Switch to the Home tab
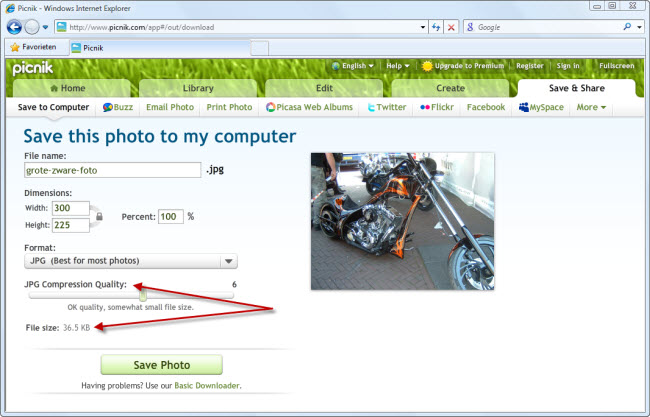The width and height of the screenshot is (650, 417). [72, 88]
